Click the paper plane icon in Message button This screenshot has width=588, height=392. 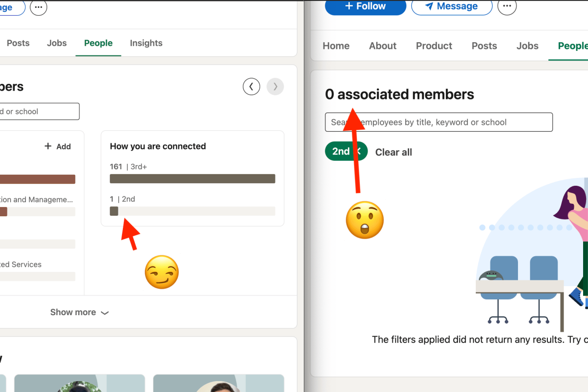pyautogui.click(x=429, y=6)
